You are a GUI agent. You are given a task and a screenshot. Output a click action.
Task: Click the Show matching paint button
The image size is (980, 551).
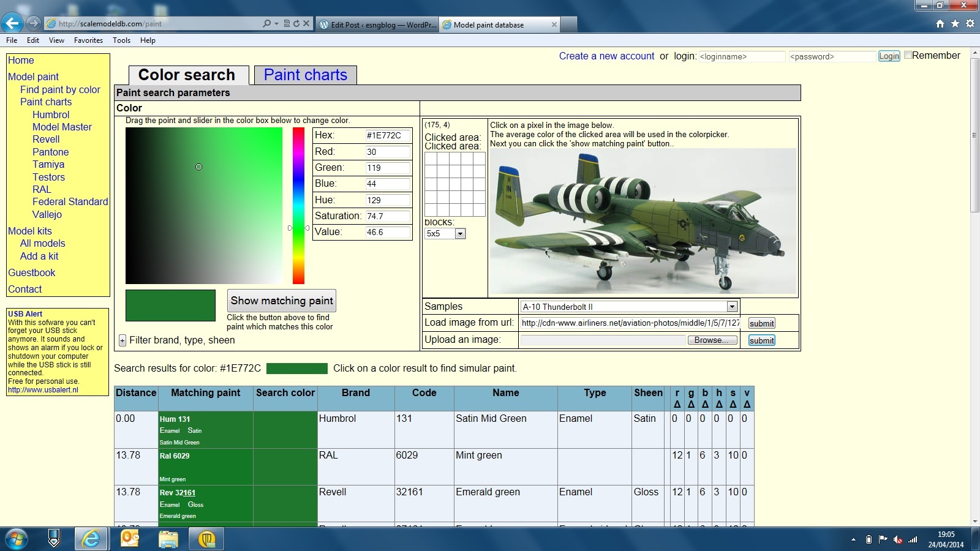281,301
